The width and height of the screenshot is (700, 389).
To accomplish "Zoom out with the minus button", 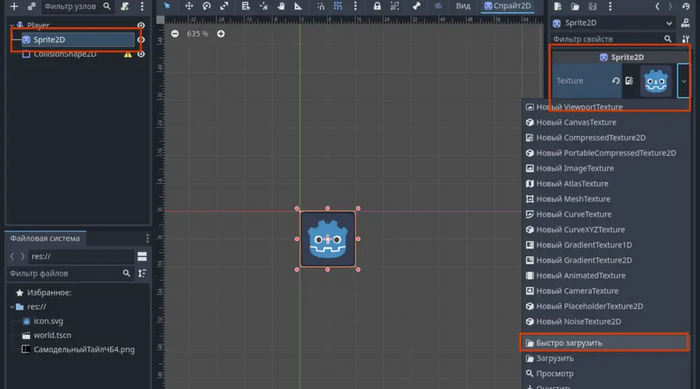I will (x=175, y=34).
